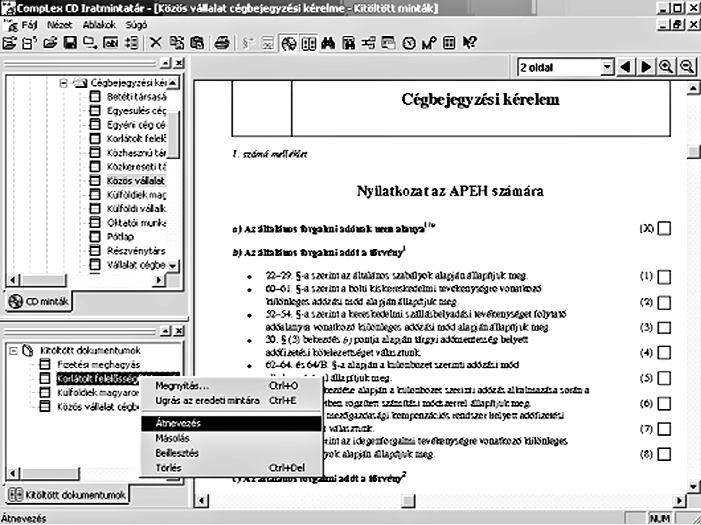Toggle the filled documents panel toolbar icon
This screenshot has width=701, height=525.
pos(308,43)
